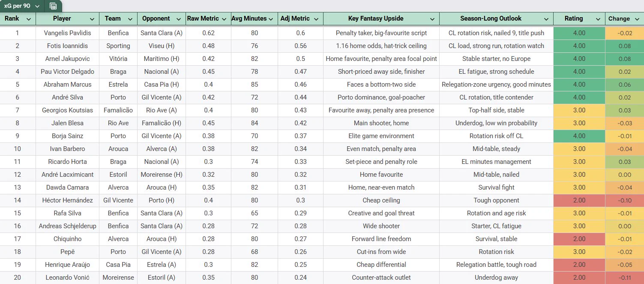
Task: Select the 'Rotation and age risk' cell
Action: pos(496,213)
